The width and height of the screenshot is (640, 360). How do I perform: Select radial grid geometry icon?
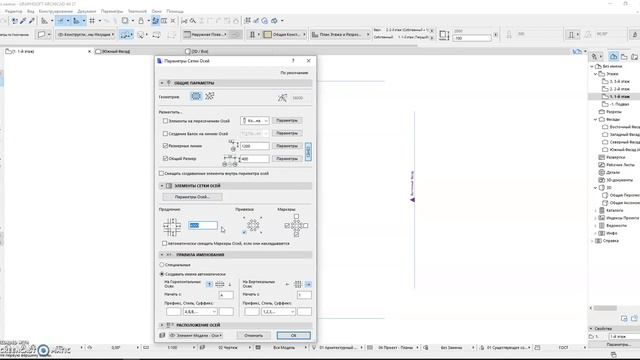pos(209,96)
